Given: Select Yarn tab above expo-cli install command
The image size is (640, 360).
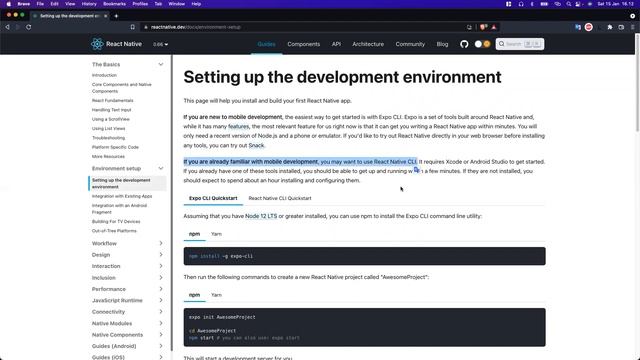Looking at the screenshot, I should point(216,234).
